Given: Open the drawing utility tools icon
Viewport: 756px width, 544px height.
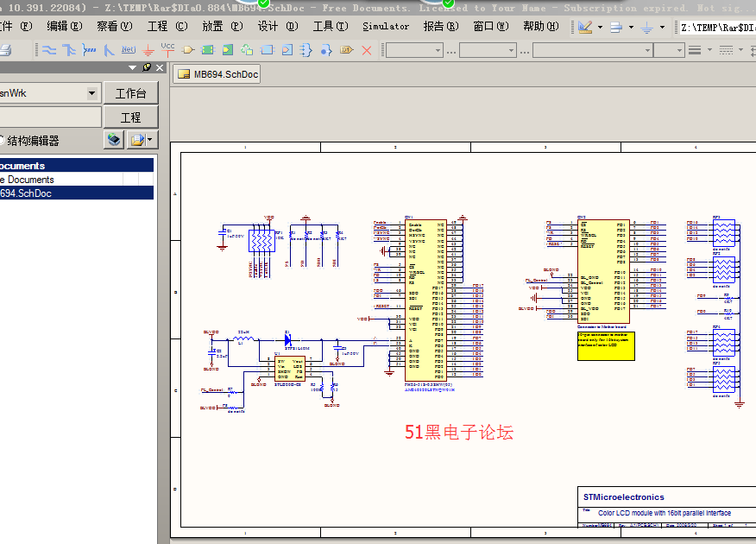Looking at the screenshot, I should pyautogui.click(x=585, y=28).
